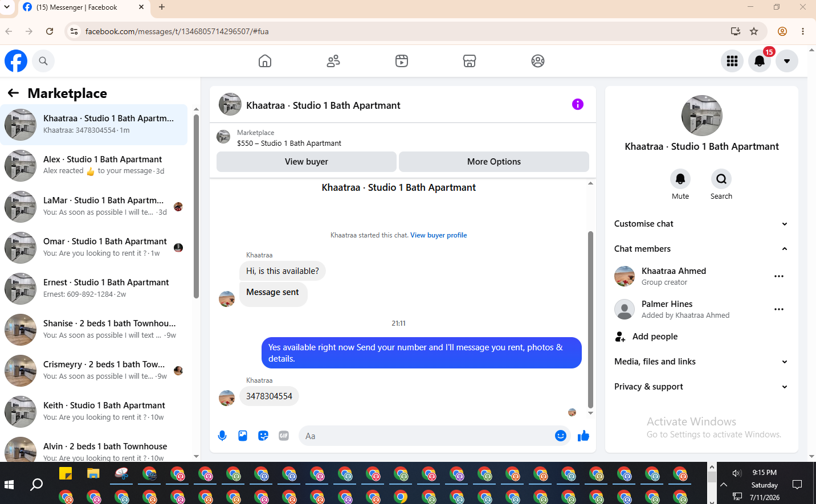
Task: Collapse the Chat members section
Action: (x=701, y=249)
